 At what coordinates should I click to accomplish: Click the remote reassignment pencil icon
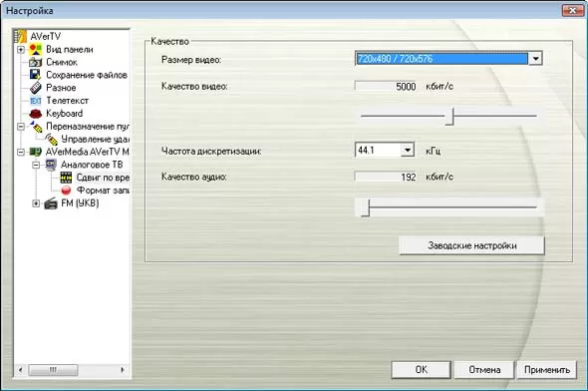point(36,127)
